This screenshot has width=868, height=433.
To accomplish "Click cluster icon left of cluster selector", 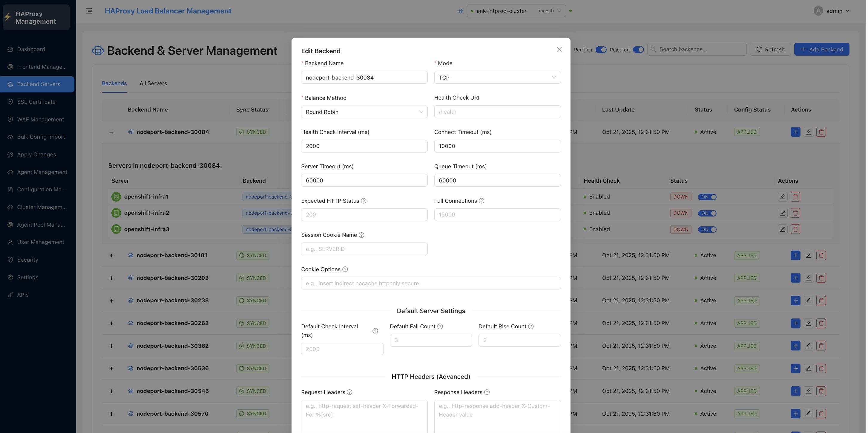I will pyautogui.click(x=460, y=11).
